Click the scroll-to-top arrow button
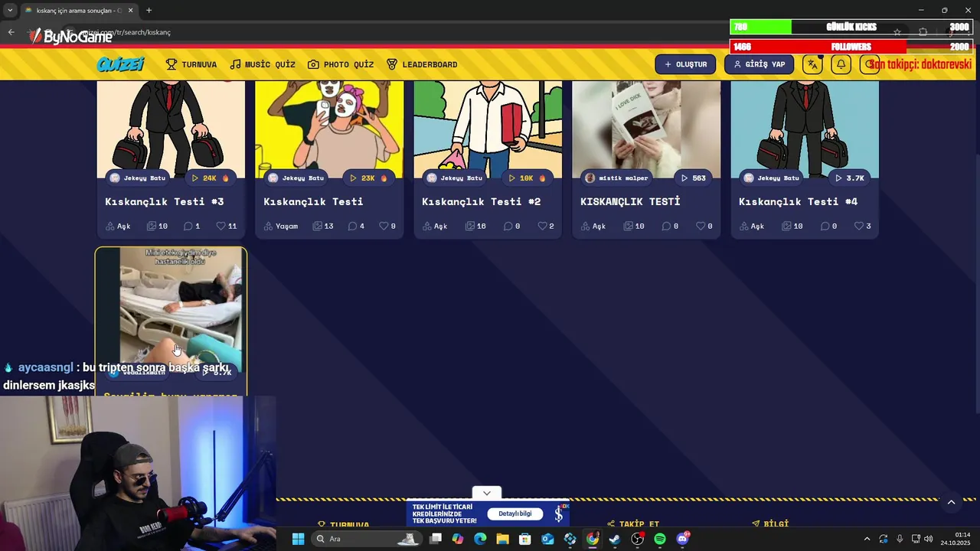 (951, 503)
